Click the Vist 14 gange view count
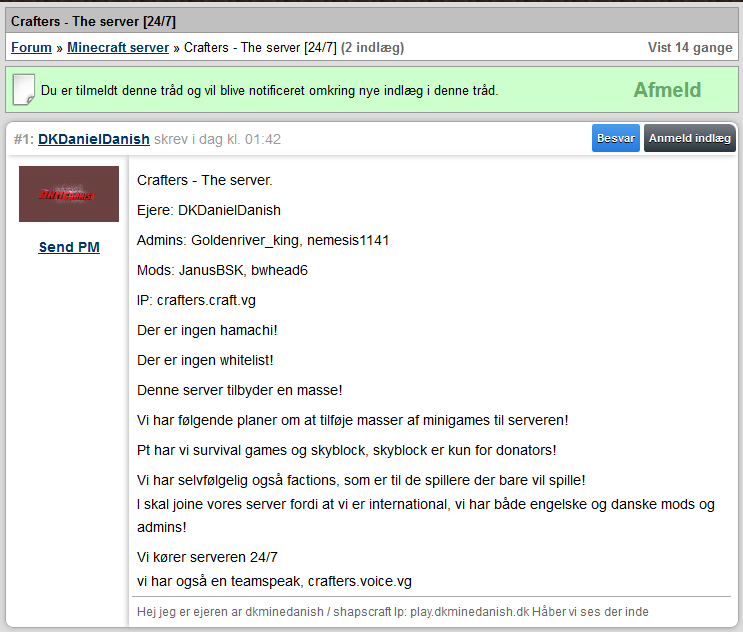 690,47
